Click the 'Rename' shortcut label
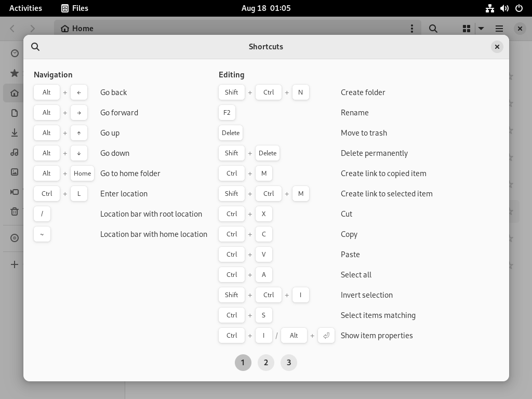This screenshot has width=532, height=399. 354,113
